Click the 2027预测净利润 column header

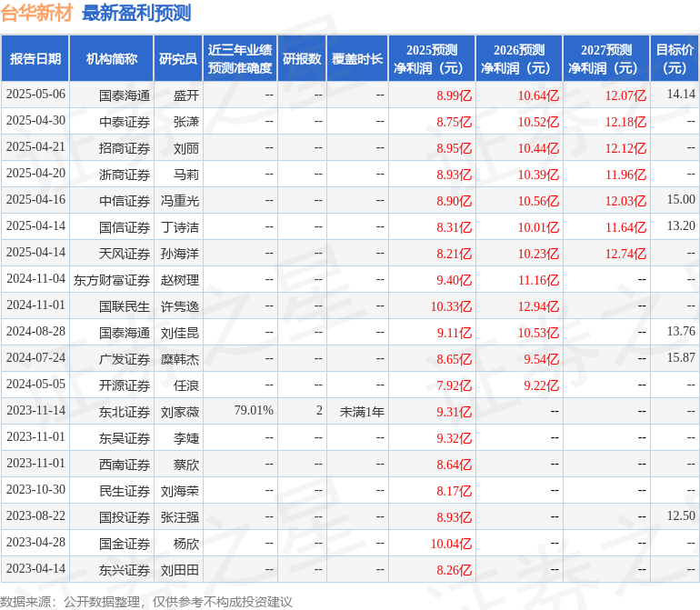(606, 59)
